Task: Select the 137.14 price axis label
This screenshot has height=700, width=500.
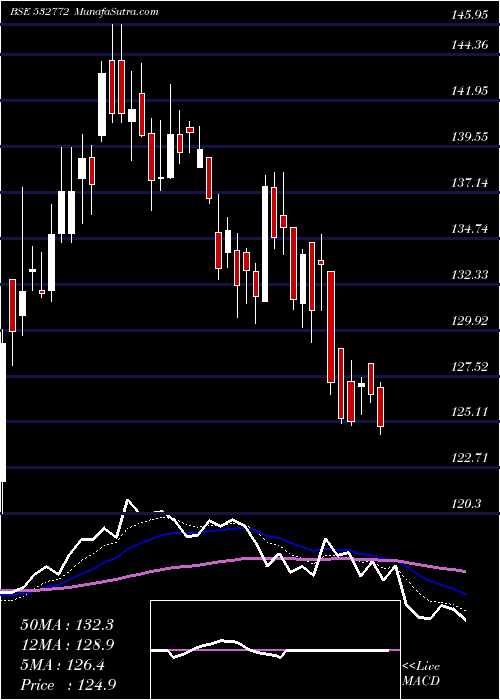Action: click(468, 183)
